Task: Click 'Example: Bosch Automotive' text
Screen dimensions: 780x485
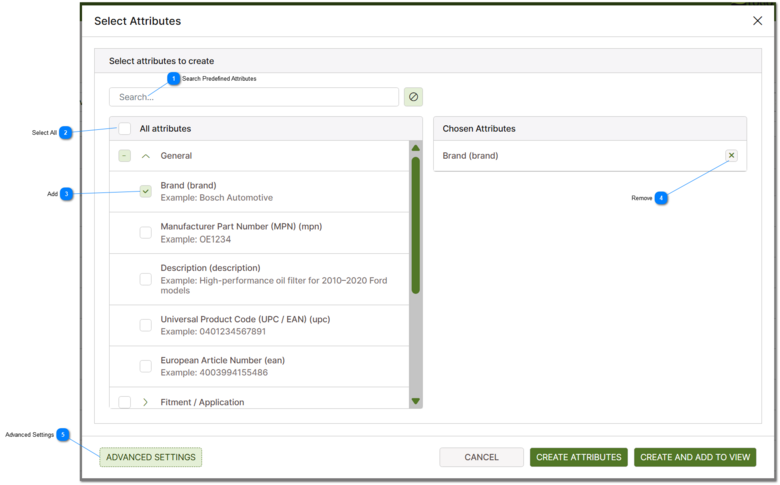Action: coord(216,197)
